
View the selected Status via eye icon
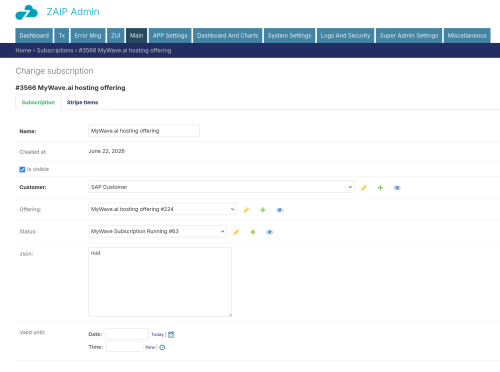tap(269, 232)
